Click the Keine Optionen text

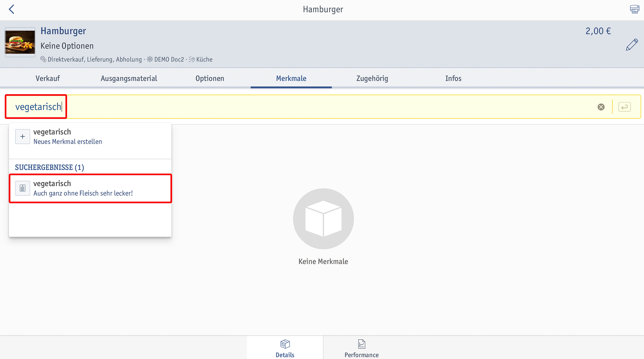[67, 46]
